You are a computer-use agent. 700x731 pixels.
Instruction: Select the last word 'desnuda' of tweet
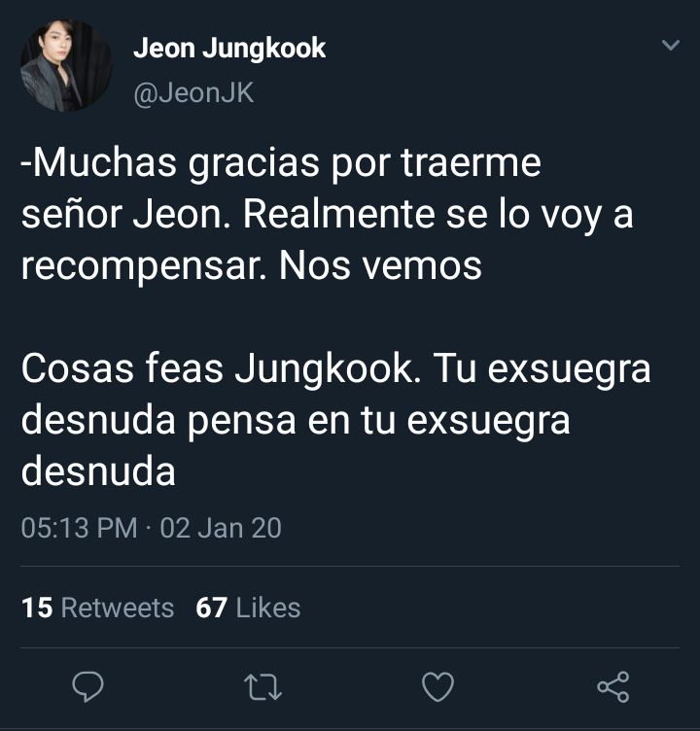[98, 470]
